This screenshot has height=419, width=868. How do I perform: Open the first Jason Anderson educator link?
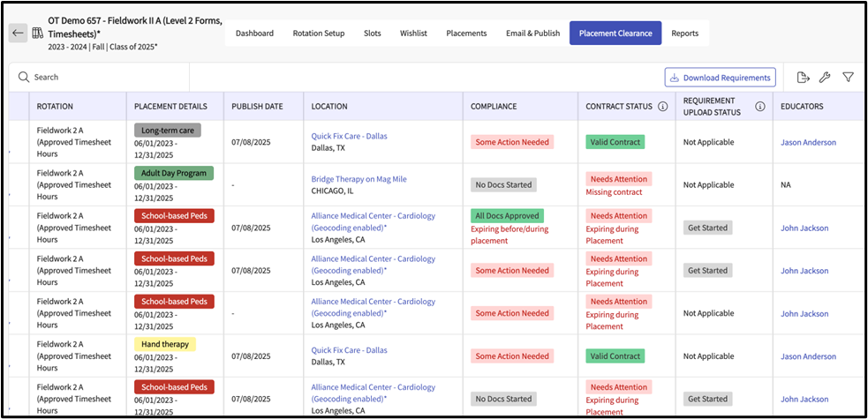tap(807, 142)
